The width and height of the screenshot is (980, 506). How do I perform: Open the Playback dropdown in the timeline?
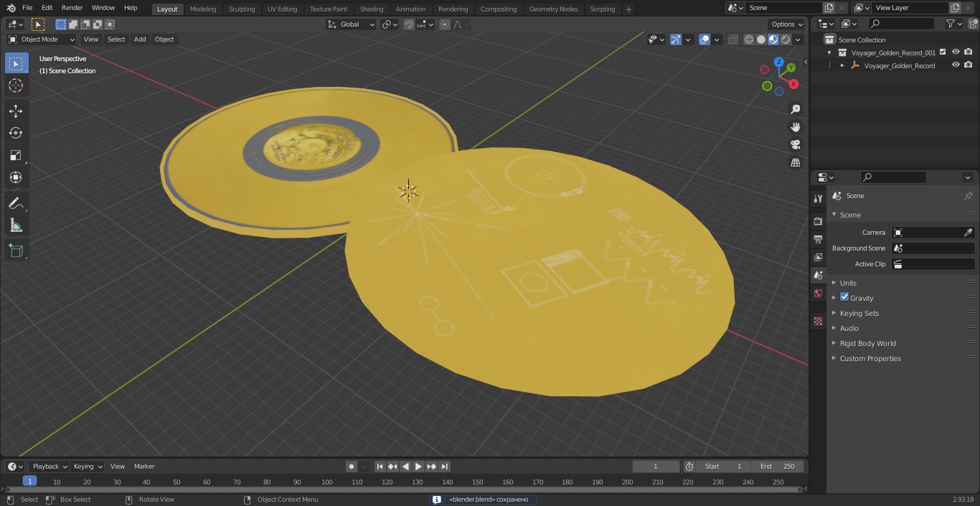click(x=49, y=467)
